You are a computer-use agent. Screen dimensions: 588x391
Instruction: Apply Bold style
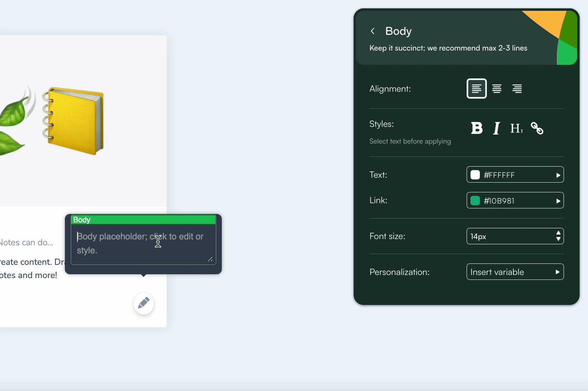(x=476, y=128)
